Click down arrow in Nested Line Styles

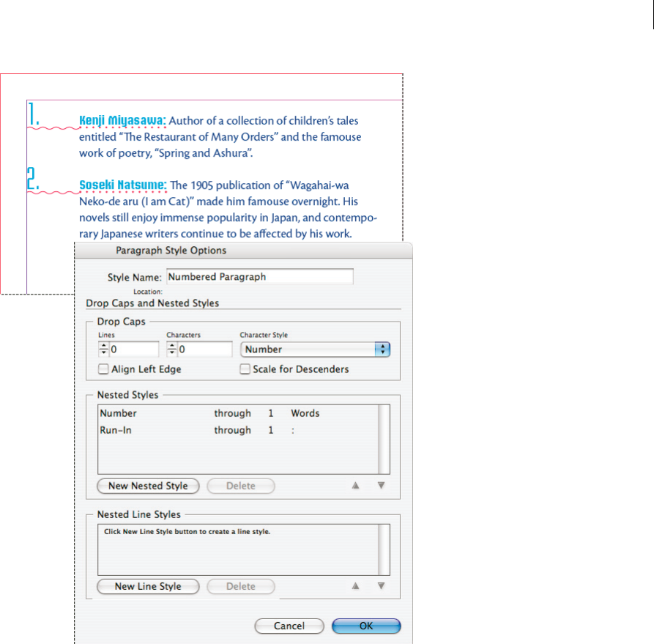click(382, 586)
